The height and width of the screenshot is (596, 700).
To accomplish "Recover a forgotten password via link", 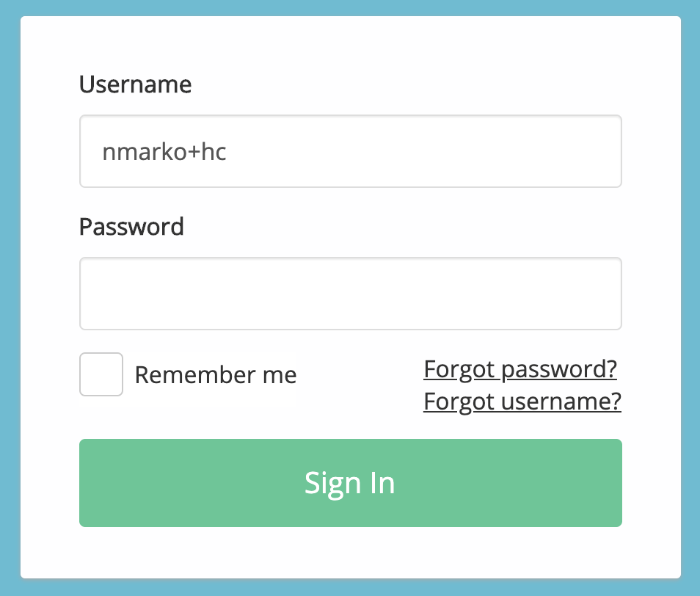I will pyautogui.click(x=520, y=368).
